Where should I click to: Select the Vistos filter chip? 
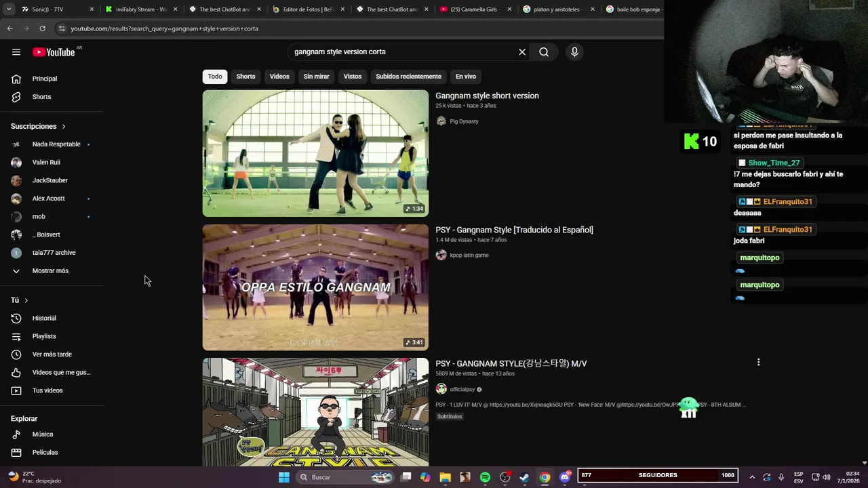353,77
